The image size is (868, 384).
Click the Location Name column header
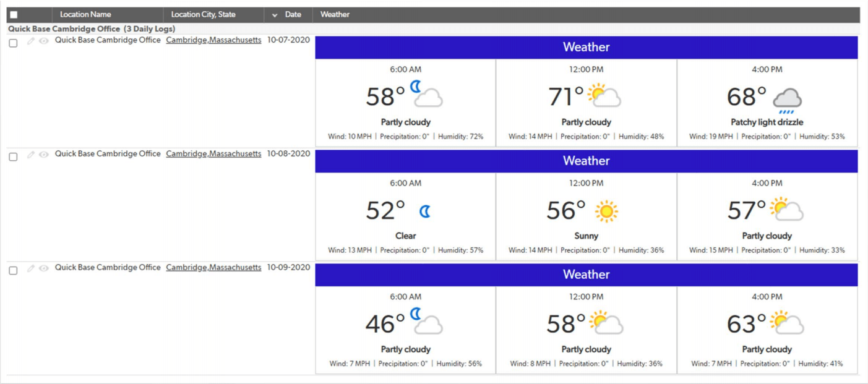tap(87, 14)
